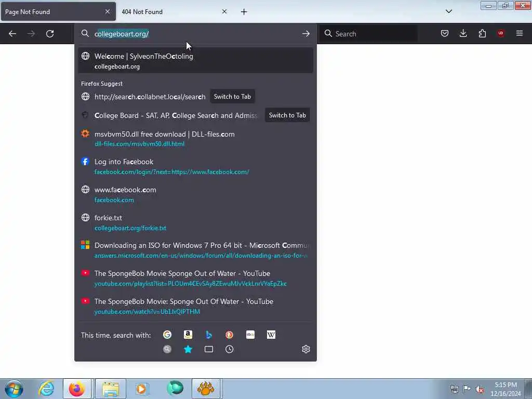
Task: Click the paw print taskbar app
Action: (x=206, y=389)
